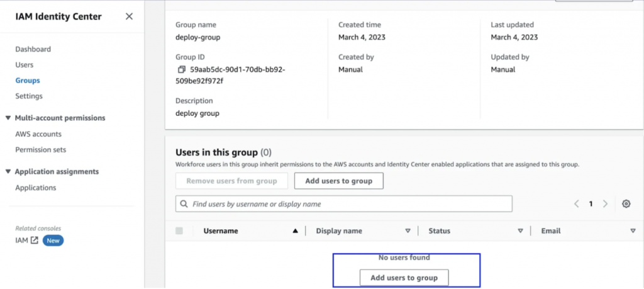Click Add users to group below table
The width and height of the screenshot is (644, 289).
pos(404,278)
